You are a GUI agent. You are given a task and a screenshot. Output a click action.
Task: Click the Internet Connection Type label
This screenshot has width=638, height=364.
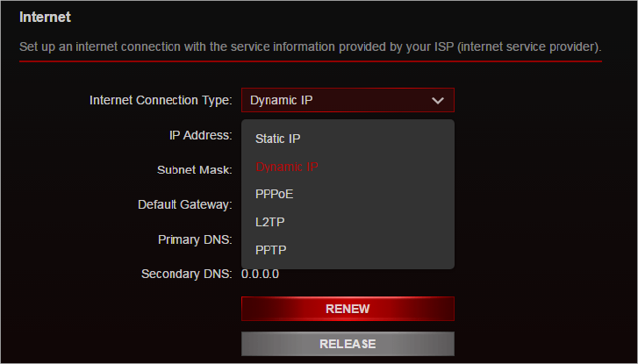(x=161, y=101)
